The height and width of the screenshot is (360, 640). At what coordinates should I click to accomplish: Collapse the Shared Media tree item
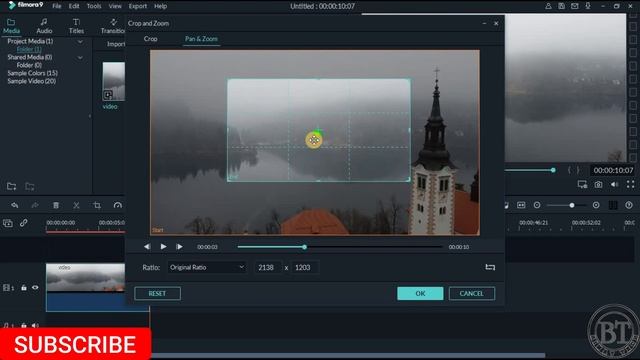click(x=80, y=58)
